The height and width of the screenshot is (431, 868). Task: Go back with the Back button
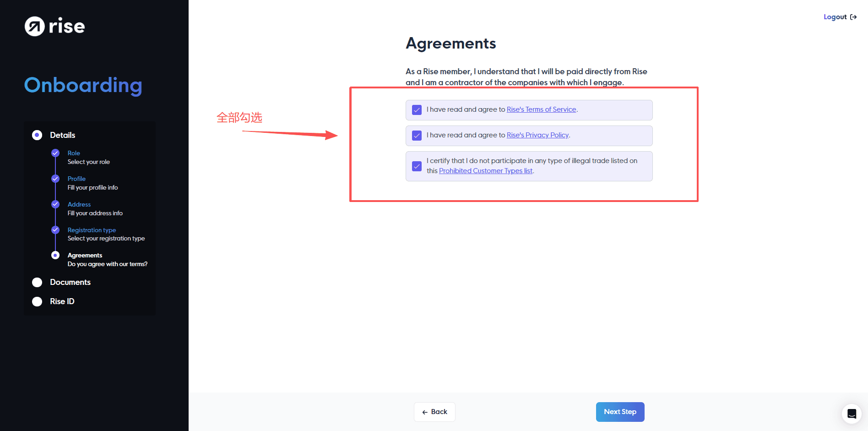pos(434,412)
